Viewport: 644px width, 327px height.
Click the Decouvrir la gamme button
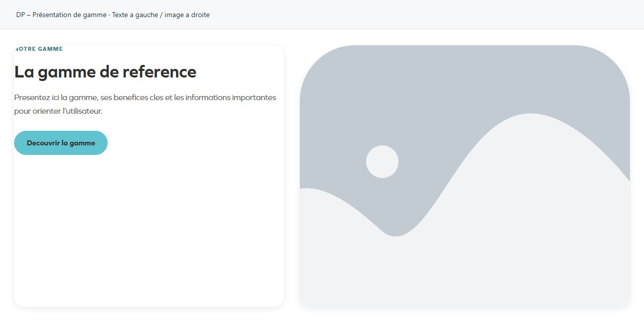61,143
